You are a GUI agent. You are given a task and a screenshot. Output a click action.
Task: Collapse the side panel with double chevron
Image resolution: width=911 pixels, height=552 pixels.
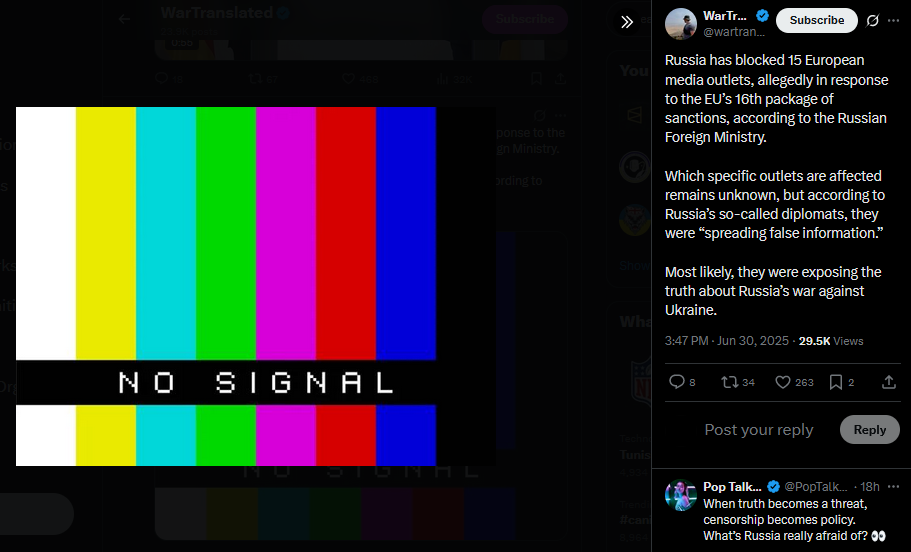pyautogui.click(x=626, y=22)
